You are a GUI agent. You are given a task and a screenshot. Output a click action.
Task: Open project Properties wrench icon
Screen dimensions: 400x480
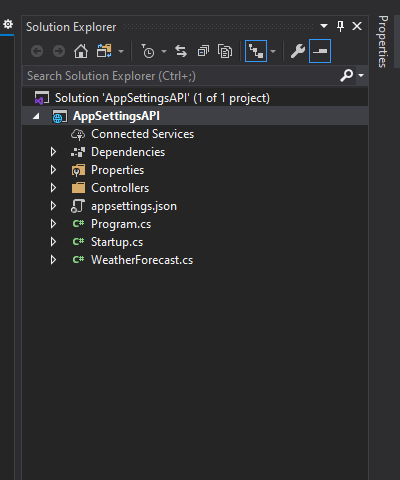pos(298,51)
